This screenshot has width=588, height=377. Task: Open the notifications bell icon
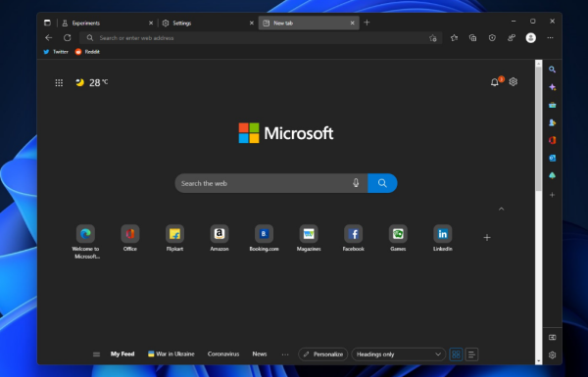point(495,82)
